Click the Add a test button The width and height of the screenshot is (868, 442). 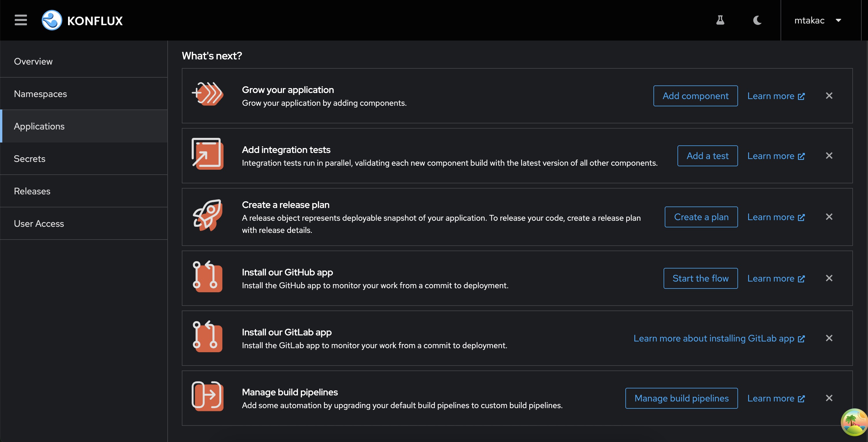(x=707, y=156)
